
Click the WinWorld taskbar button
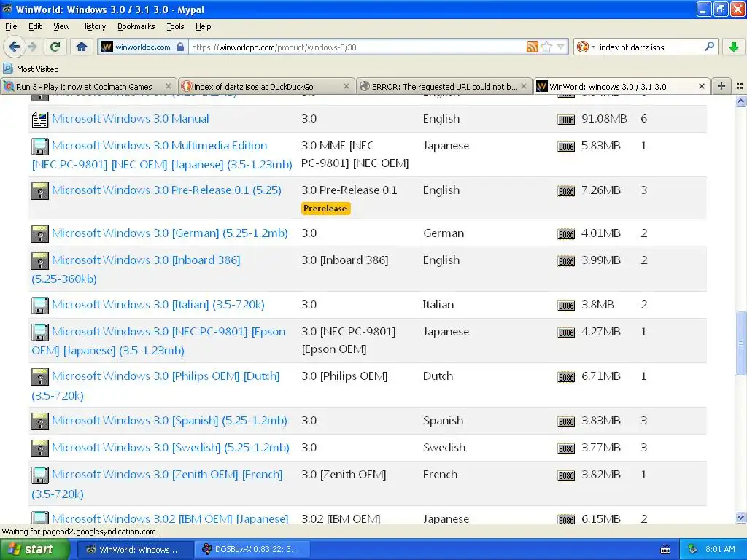pyautogui.click(x=135, y=549)
